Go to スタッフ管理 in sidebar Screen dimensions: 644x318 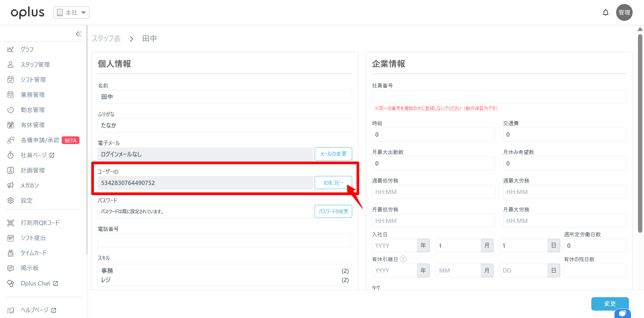tap(35, 64)
